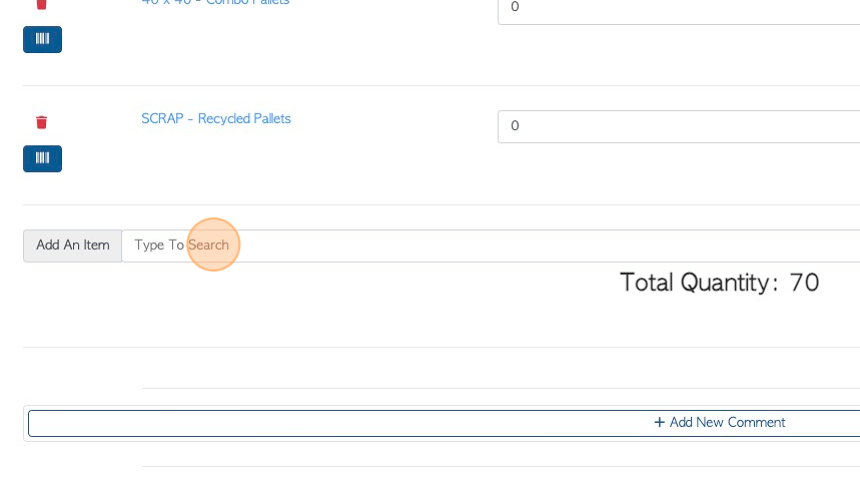Image resolution: width=860 pixels, height=482 pixels.
Task: Click the Add New Comment text label
Action: point(727,422)
